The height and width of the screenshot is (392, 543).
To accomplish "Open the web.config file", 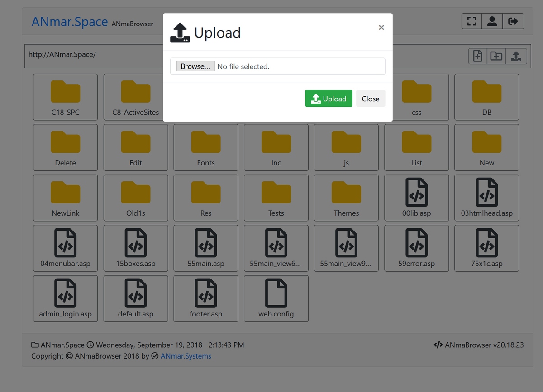I will 276,298.
